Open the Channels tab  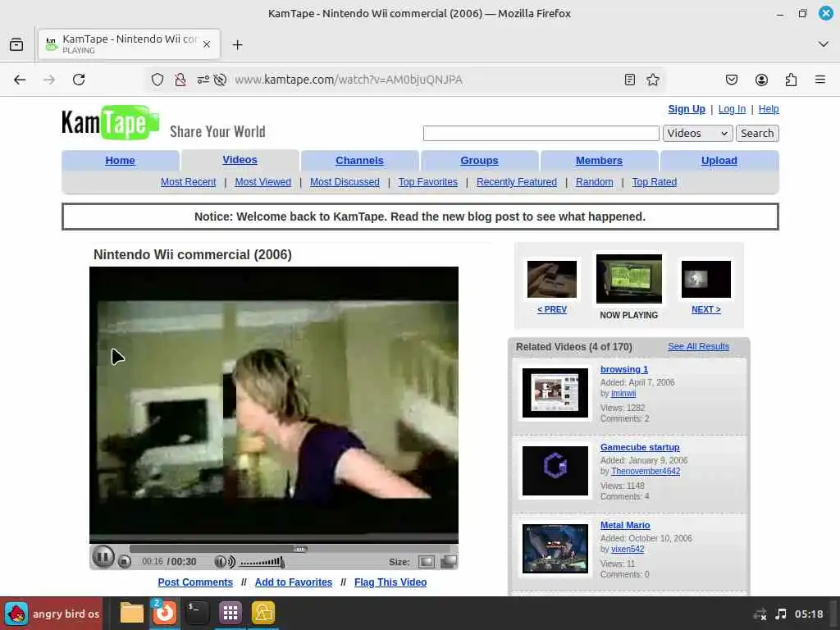pos(359,160)
